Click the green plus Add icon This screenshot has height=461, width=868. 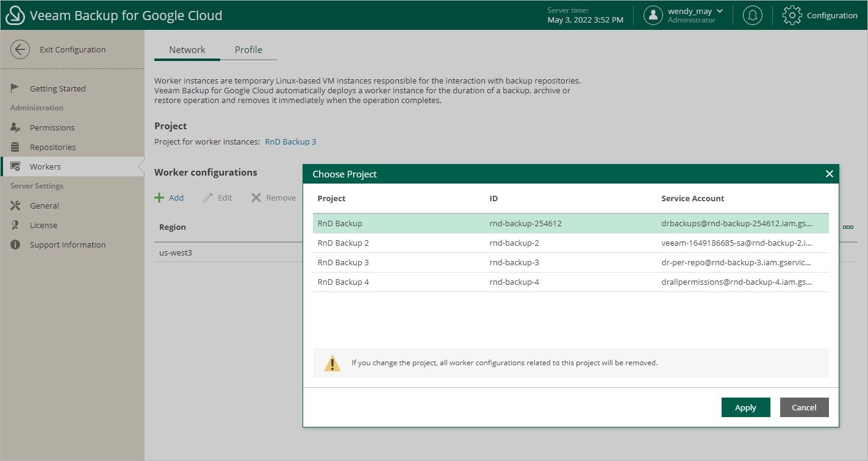pyautogui.click(x=159, y=198)
